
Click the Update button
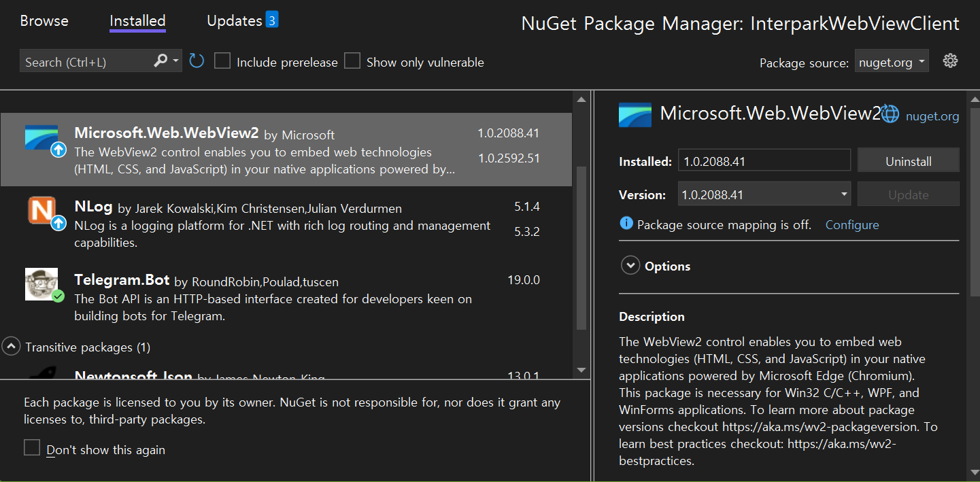pyautogui.click(x=908, y=194)
